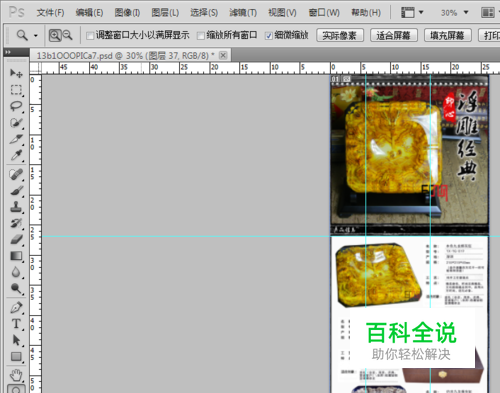Viewport: 500px width, 393px height.
Task: Select the Eraser tool
Action: click(x=16, y=239)
